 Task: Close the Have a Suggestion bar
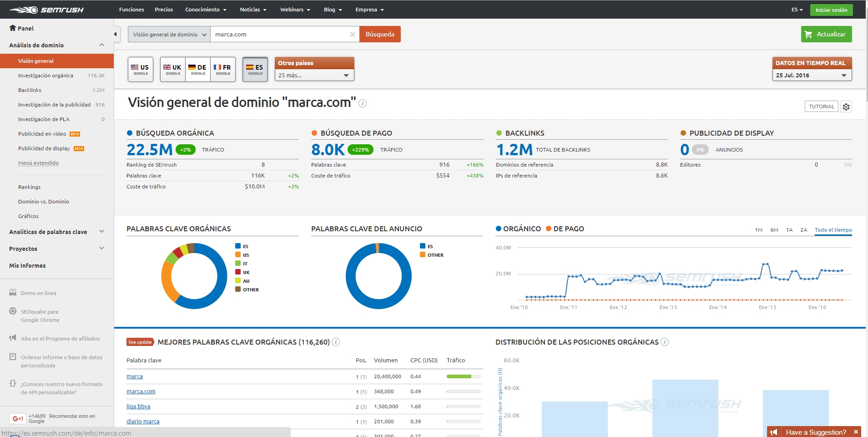[x=856, y=432]
